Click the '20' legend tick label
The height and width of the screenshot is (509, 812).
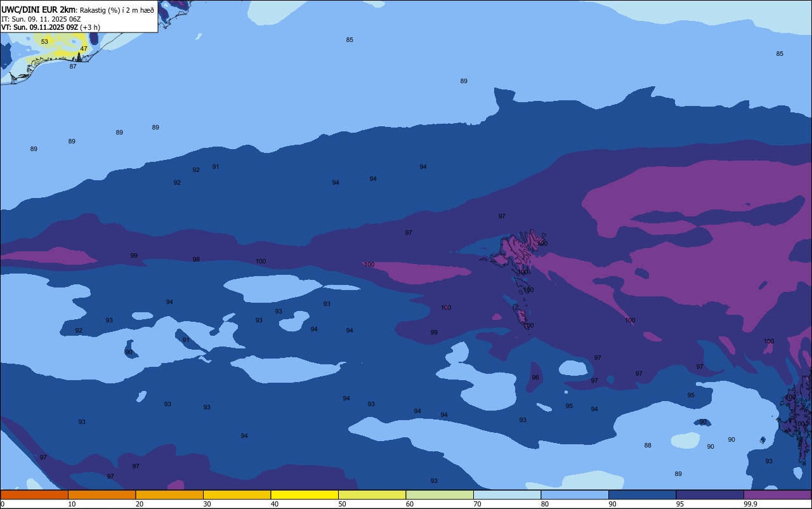(139, 504)
